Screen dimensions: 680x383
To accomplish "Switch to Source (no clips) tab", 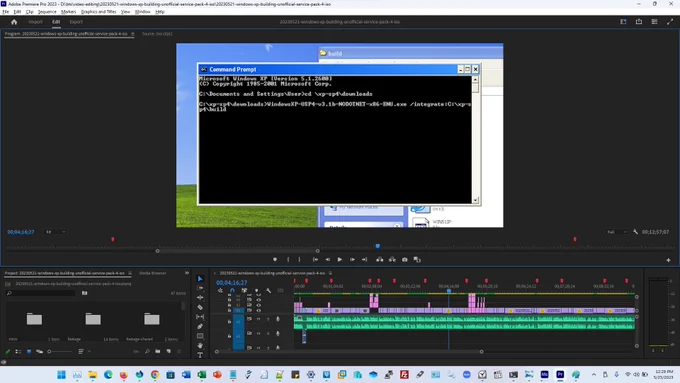I will [157, 34].
